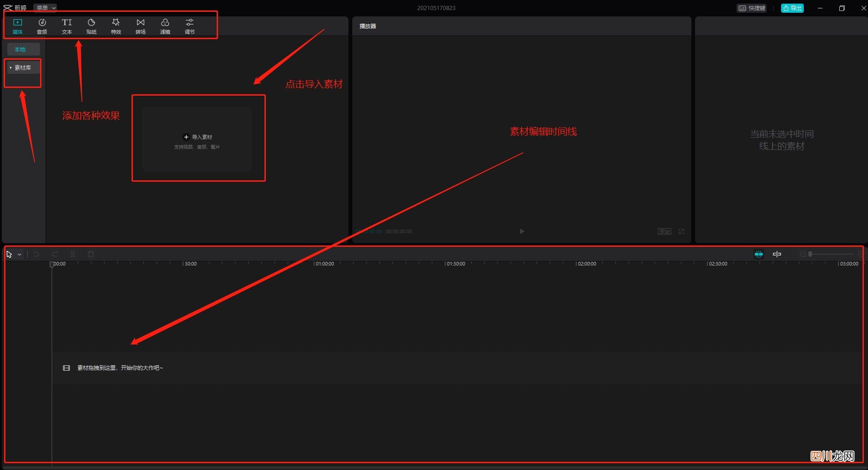Open the 媒体 (Media) tab
The image size is (868, 470).
(18, 26)
